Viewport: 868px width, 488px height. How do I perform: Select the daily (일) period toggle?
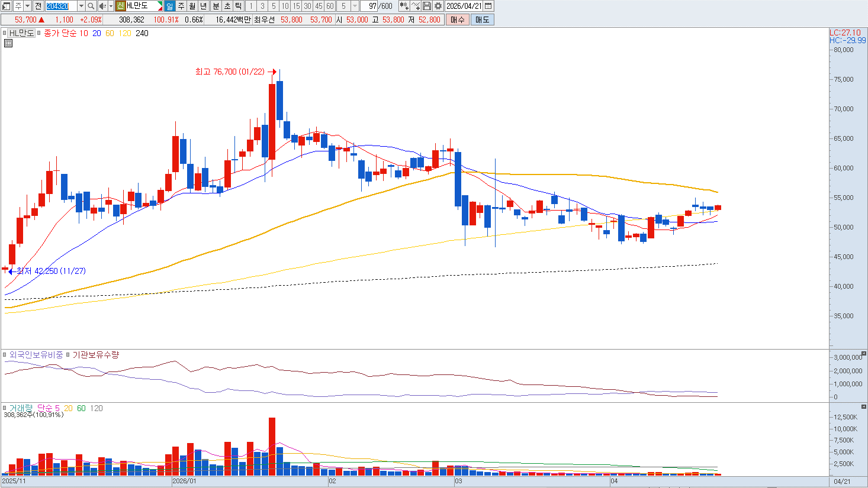point(170,6)
